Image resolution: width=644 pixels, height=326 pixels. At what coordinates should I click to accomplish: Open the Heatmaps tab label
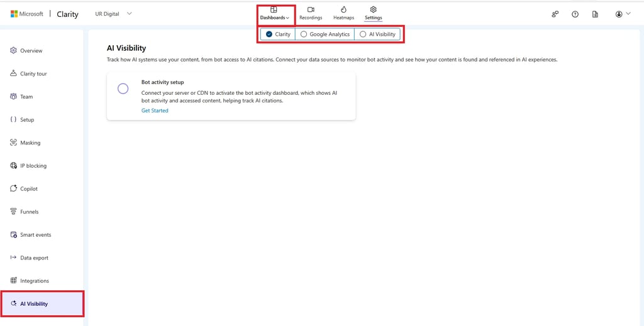click(x=344, y=18)
